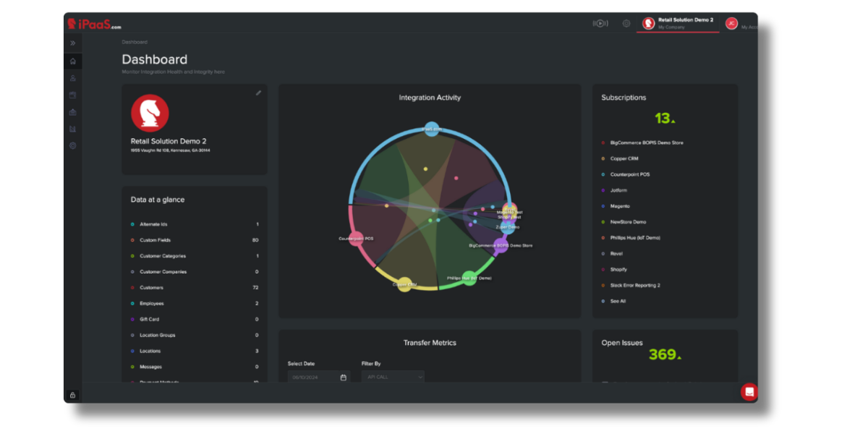Image resolution: width=868 pixels, height=434 pixels.
Task: Click the Subscriptions count 13
Action: 665,118
